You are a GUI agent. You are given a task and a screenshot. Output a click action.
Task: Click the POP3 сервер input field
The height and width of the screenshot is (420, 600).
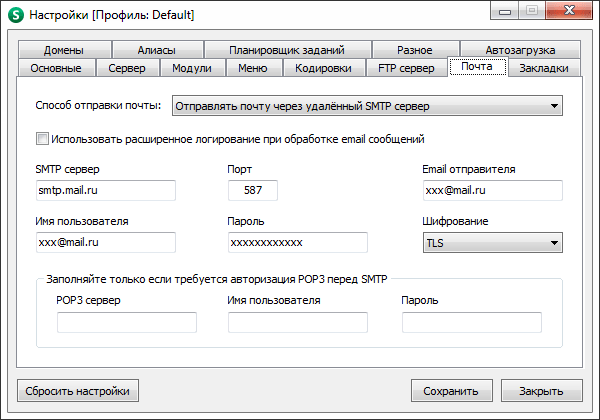[x=126, y=322]
